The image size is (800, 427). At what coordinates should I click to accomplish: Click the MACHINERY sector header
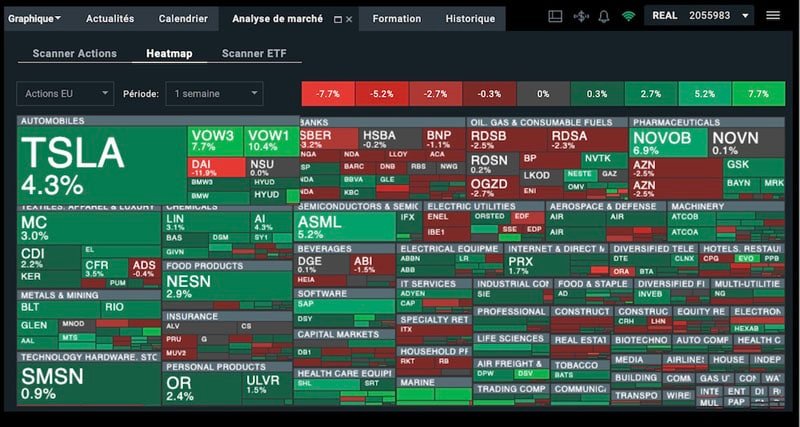(x=727, y=206)
